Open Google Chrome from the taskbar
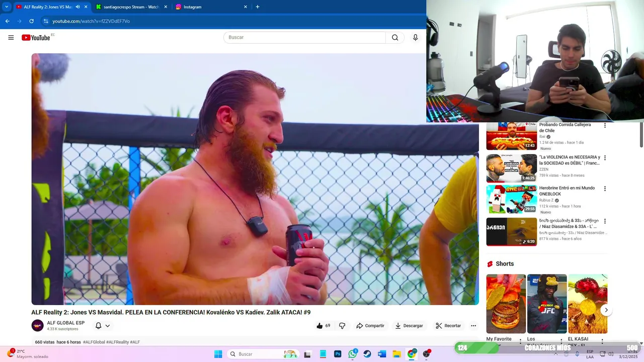The height and width of the screenshot is (362, 644). 412,354
